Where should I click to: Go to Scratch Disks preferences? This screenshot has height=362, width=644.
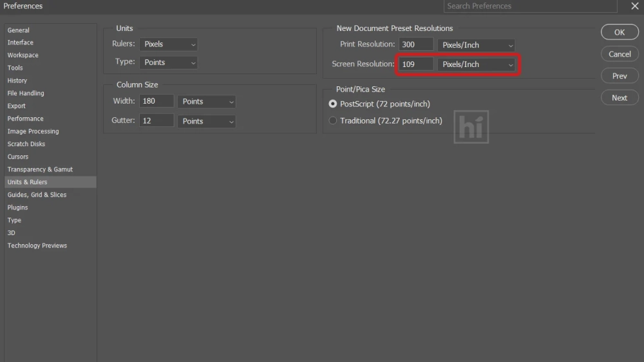[x=26, y=144]
